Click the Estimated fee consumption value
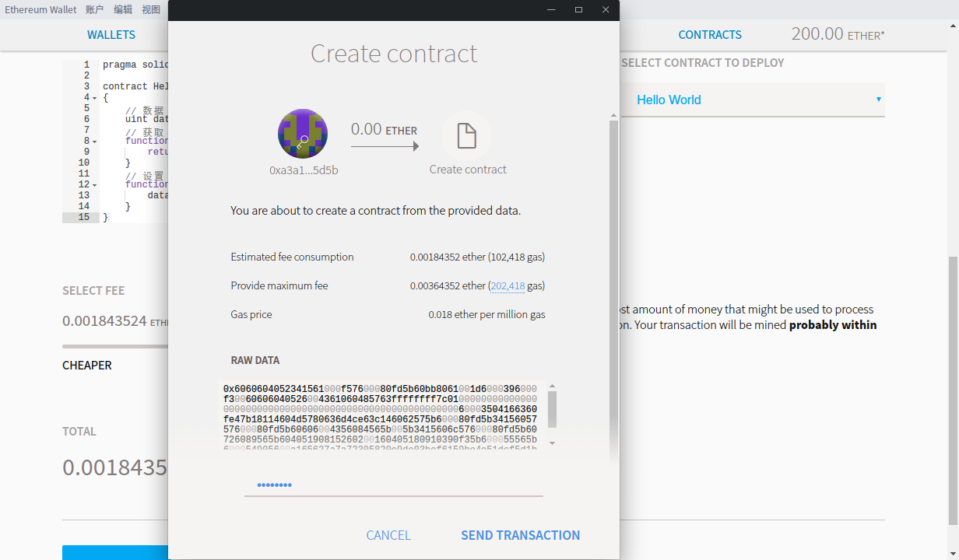Screen dimensions: 959x560 477,257
